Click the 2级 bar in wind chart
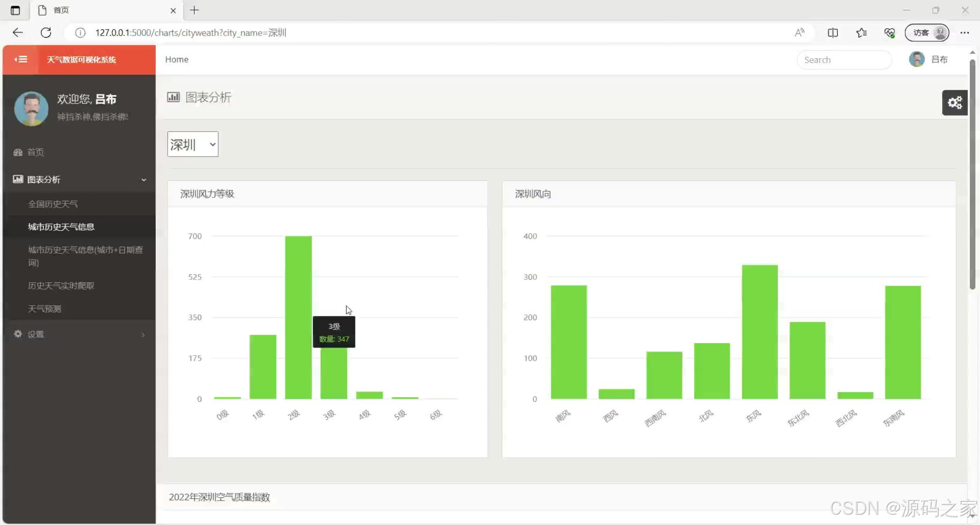Screen dimensions: 980x525 point(298,316)
